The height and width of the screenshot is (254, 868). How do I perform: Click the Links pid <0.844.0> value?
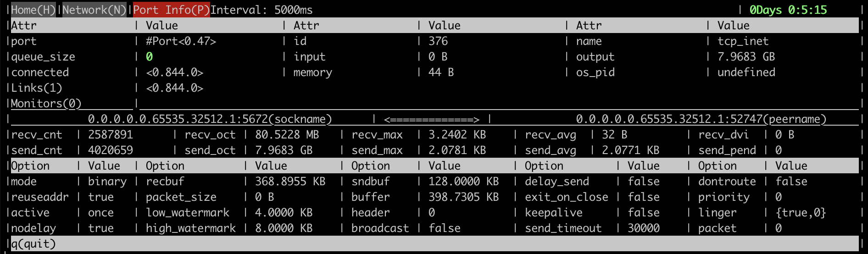point(174,88)
